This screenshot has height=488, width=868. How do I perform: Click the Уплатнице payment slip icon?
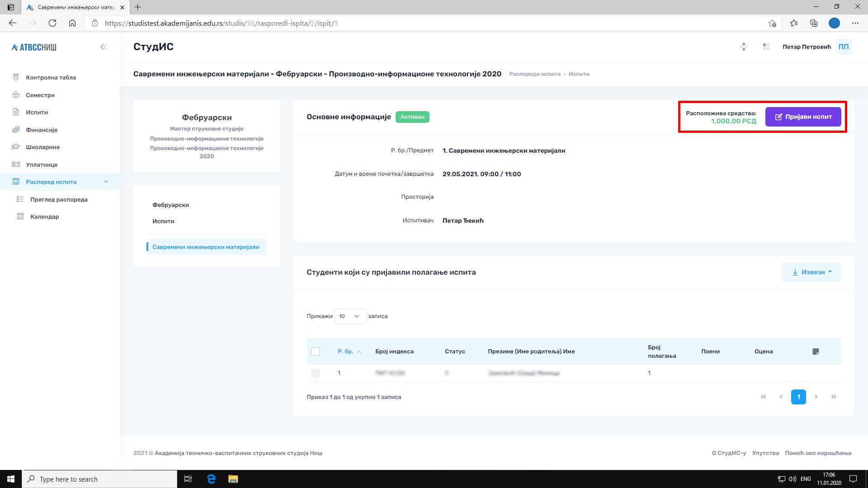pyautogui.click(x=16, y=164)
